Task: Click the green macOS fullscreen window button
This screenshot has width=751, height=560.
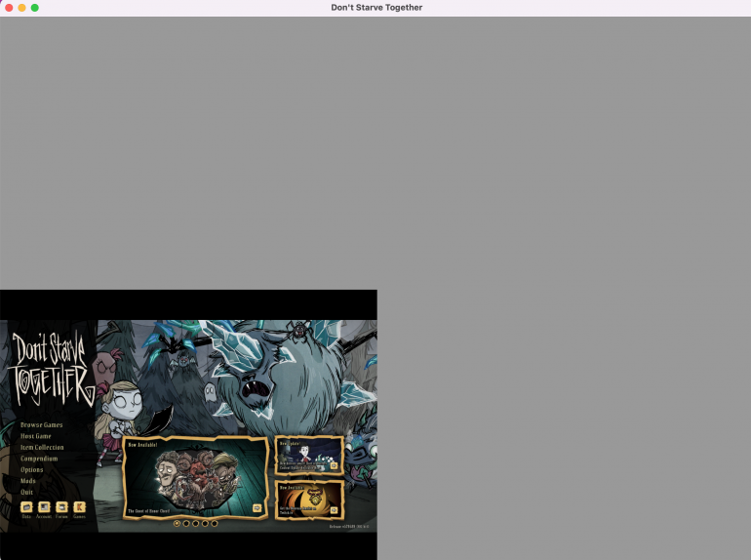Action: [34, 8]
